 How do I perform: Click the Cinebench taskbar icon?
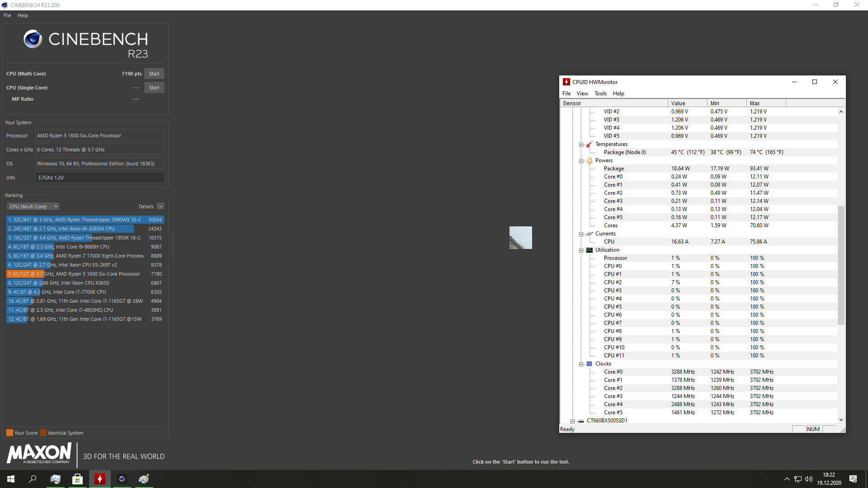point(122,479)
